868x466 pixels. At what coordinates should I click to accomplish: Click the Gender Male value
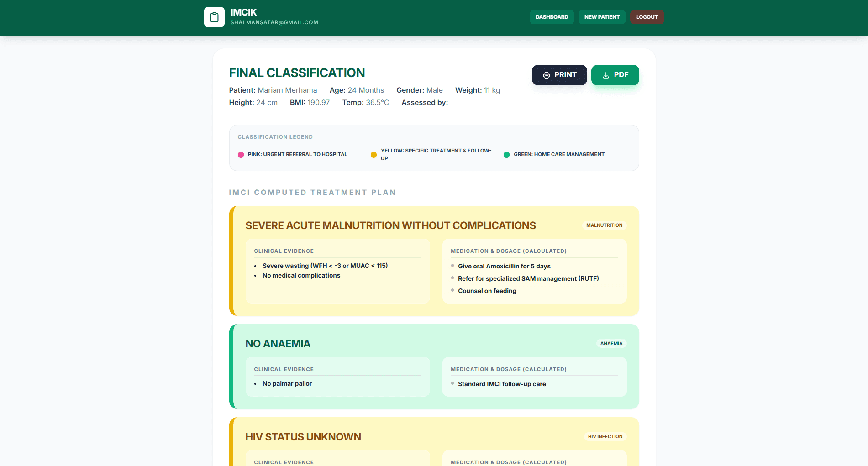click(435, 90)
